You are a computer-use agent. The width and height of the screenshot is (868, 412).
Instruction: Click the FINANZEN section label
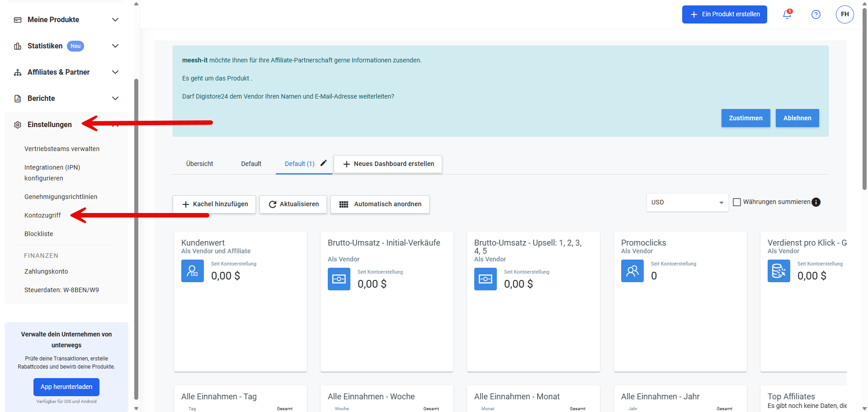pos(41,256)
